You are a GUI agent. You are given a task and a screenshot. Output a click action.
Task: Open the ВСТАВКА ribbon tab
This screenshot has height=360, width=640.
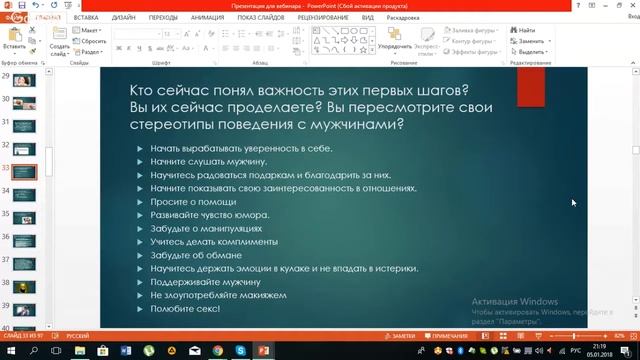tap(86, 18)
